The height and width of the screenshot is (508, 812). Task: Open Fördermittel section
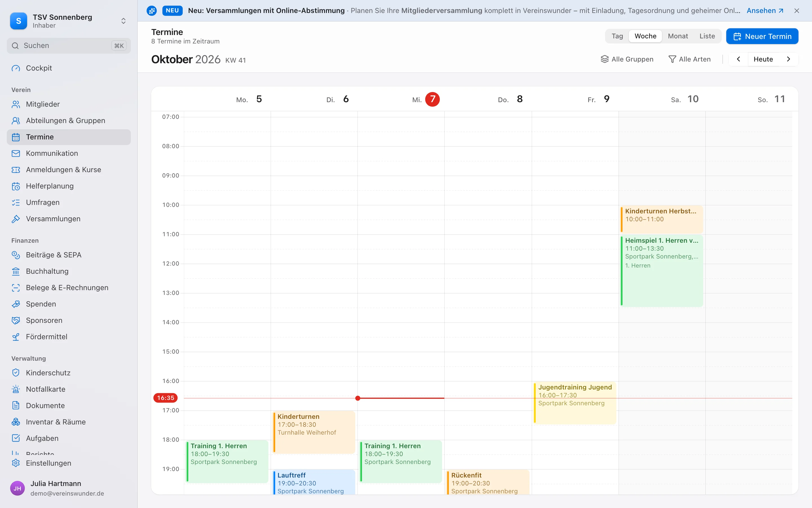tap(69, 337)
